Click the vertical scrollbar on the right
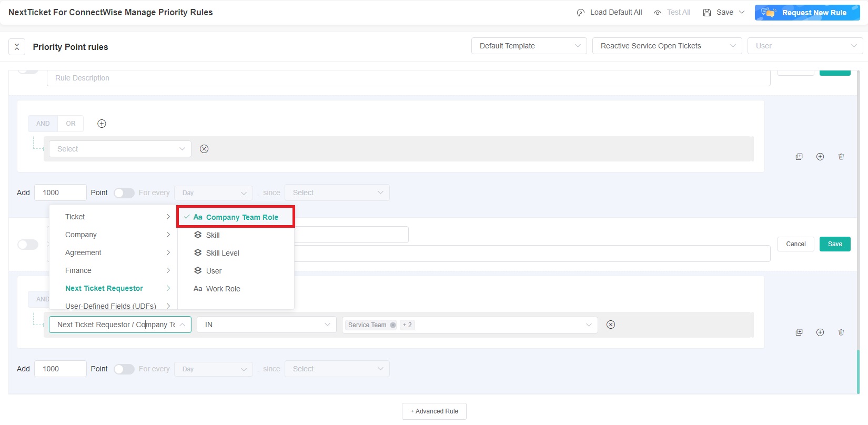Screen dimensions: 868x425 pyautogui.click(x=858, y=371)
